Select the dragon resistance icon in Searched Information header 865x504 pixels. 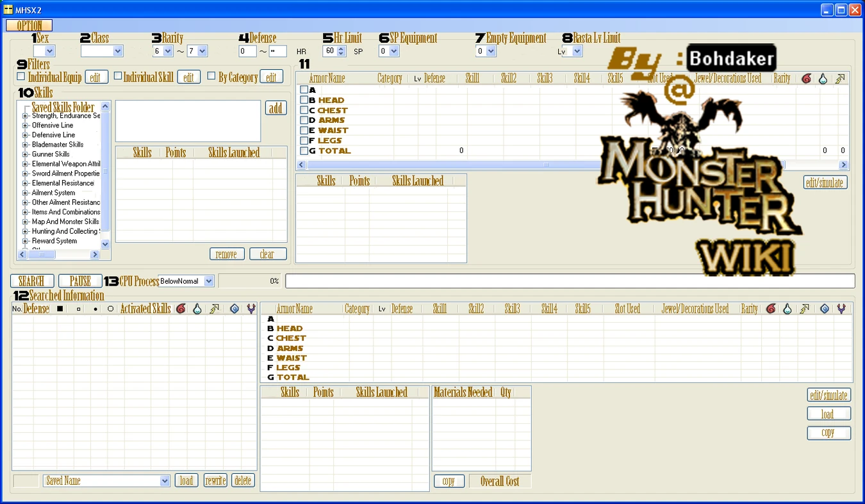tap(251, 309)
